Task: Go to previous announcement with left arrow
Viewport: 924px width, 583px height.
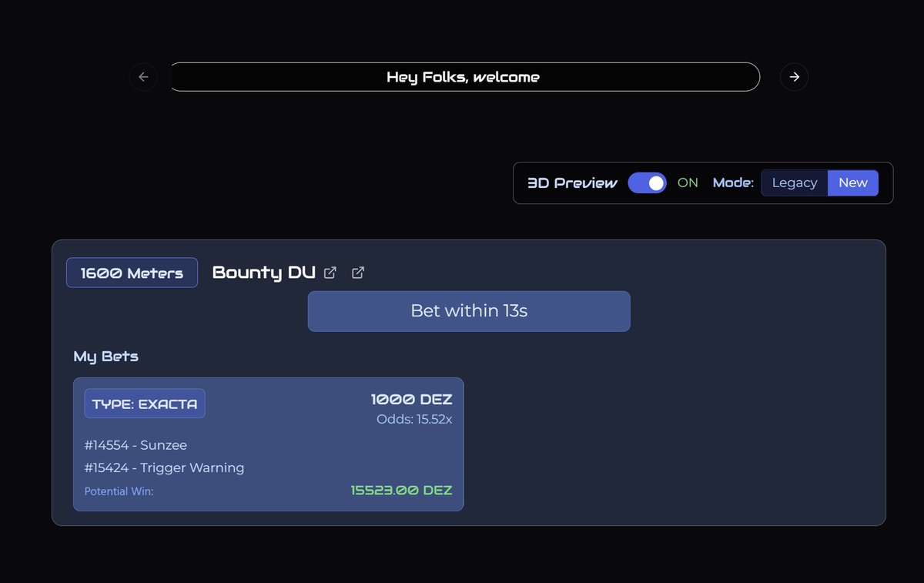Action: (x=143, y=77)
